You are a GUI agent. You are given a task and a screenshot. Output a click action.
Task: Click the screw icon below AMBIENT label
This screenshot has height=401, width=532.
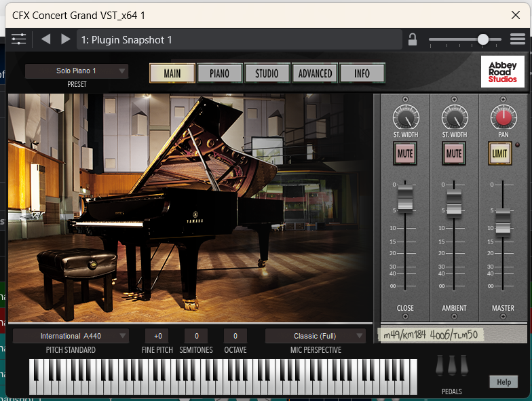[x=454, y=316]
